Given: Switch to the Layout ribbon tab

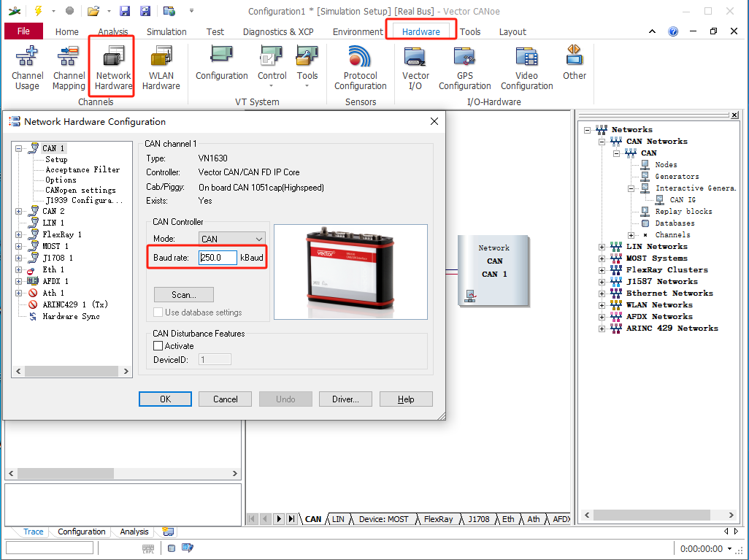Looking at the screenshot, I should (512, 31).
